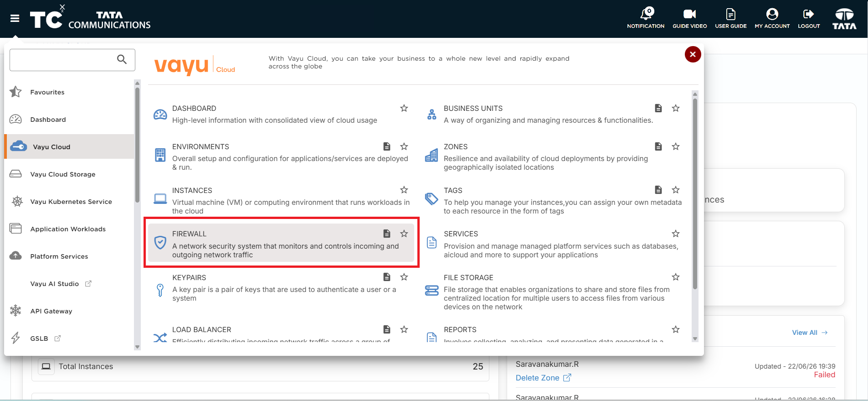Close the Vayu Cloud menu panel
The height and width of the screenshot is (401, 868).
(x=693, y=54)
